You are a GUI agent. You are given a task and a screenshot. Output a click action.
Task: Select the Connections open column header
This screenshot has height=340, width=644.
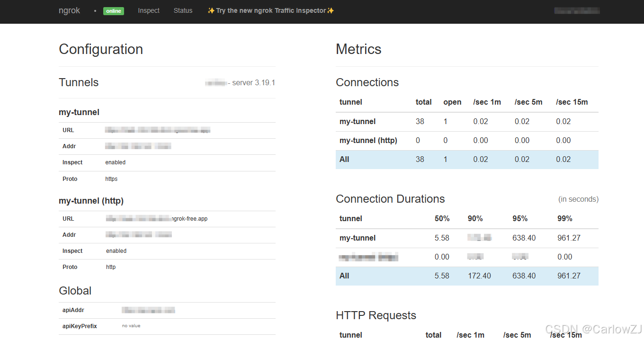click(x=452, y=102)
